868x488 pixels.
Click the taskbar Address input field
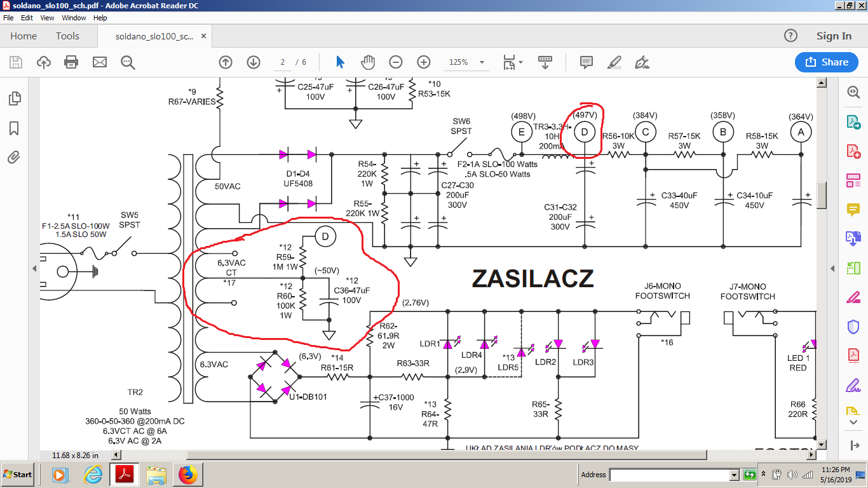point(670,475)
